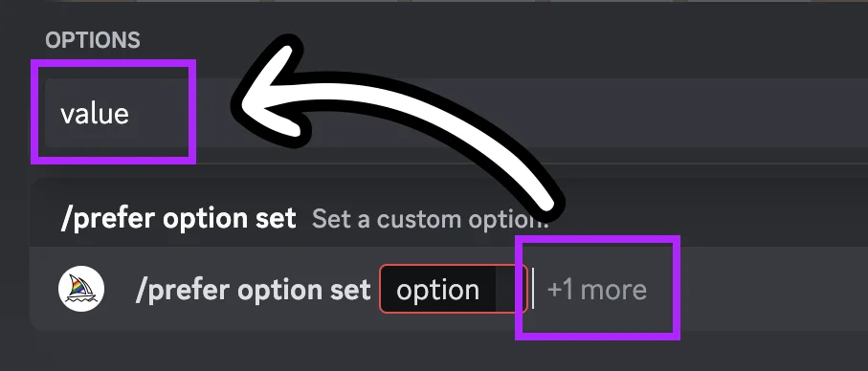Click the "+1" count in the parameter hint
868x371 pixels.
(560, 290)
